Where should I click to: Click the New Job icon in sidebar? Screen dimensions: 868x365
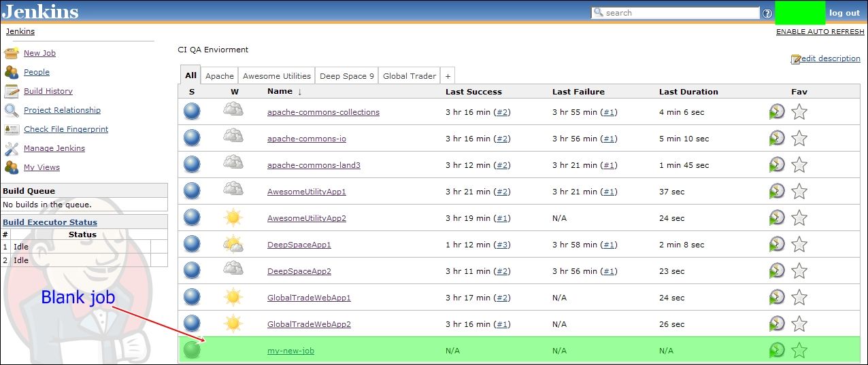(12, 53)
